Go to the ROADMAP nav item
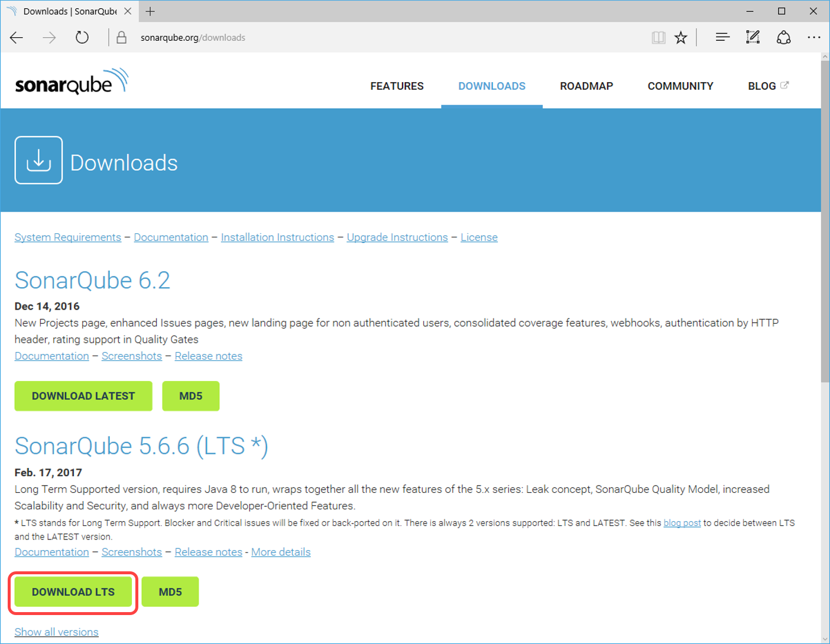 click(x=586, y=86)
